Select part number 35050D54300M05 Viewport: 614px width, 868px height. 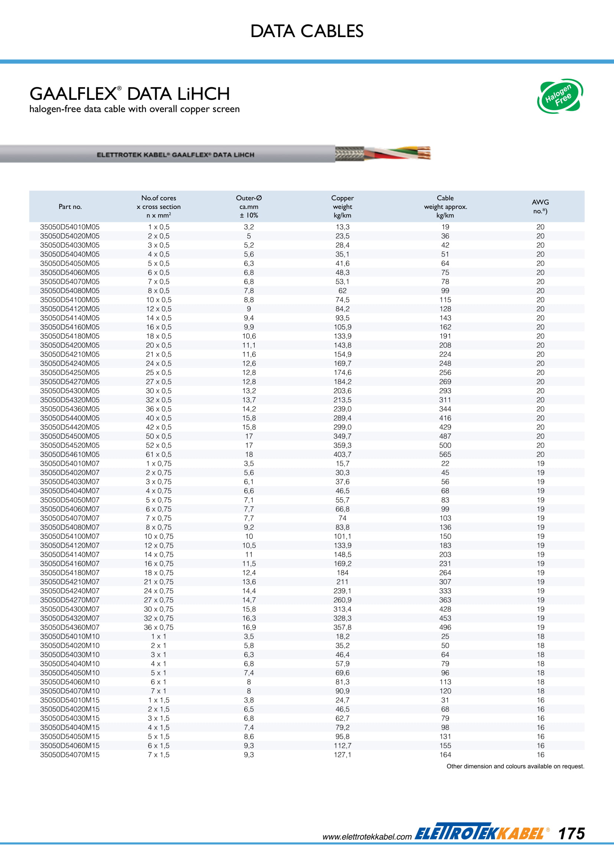click(x=70, y=391)
